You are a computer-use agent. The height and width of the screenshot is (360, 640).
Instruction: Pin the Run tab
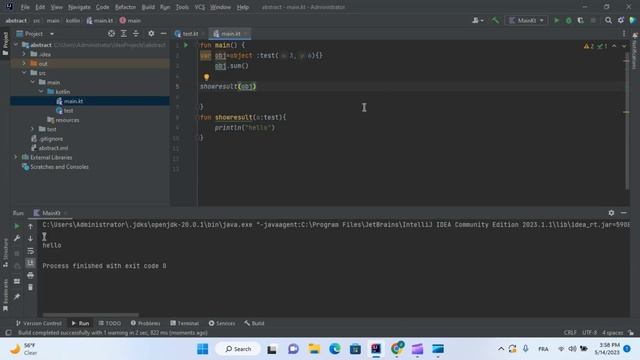pyautogui.click(x=17, y=297)
